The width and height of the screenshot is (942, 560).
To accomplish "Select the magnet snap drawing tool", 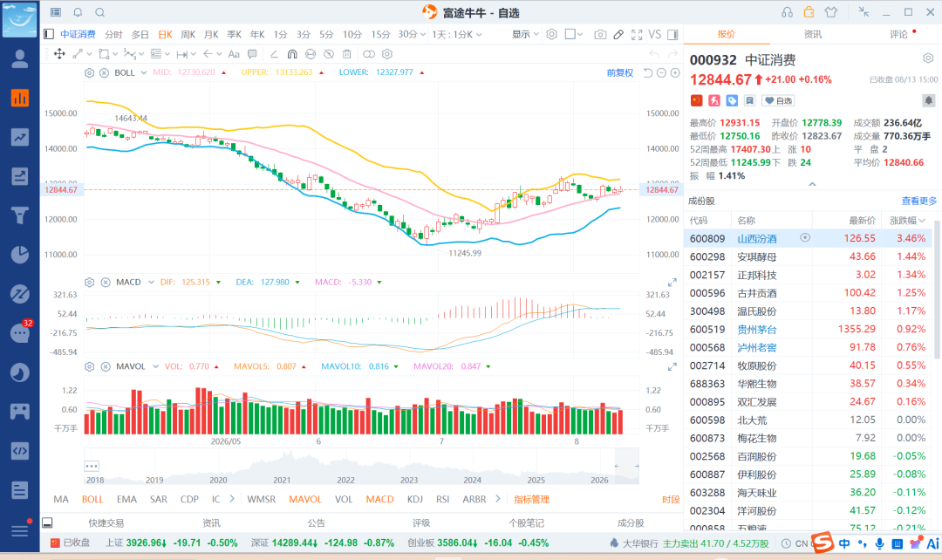I will (x=292, y=54).
